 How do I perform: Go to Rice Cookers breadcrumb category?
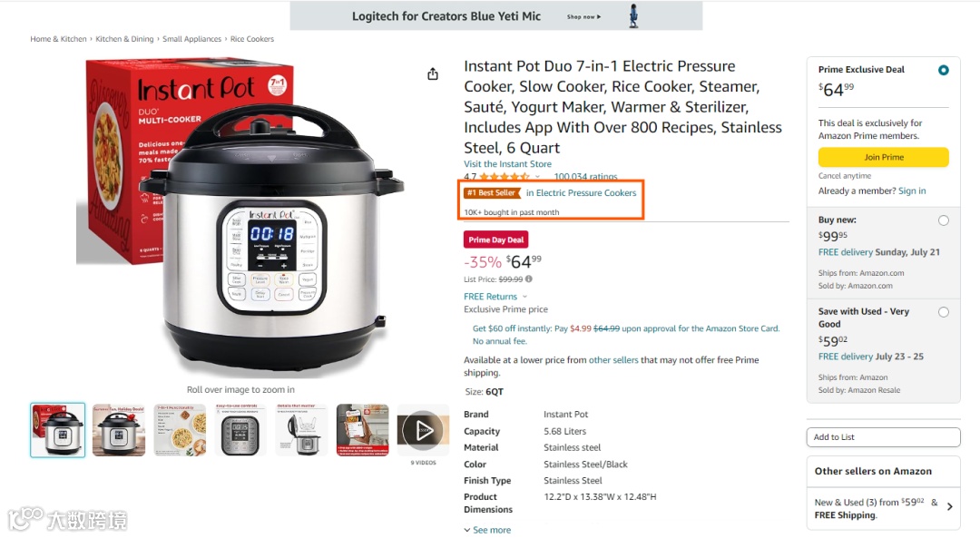point(252,39)
